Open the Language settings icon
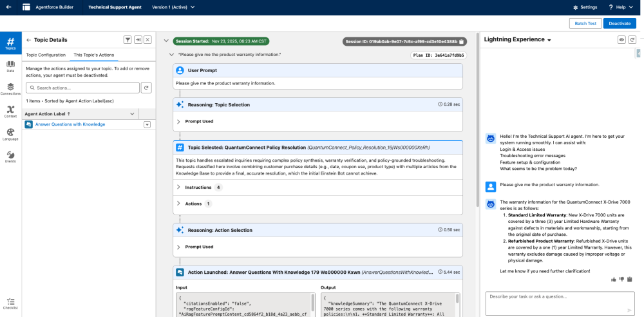644x317 pixels. coord(10,134)
